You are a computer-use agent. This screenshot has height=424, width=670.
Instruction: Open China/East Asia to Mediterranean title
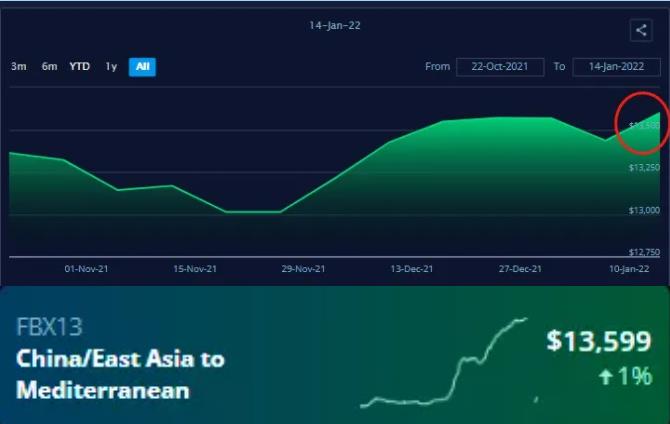(120, 374)
